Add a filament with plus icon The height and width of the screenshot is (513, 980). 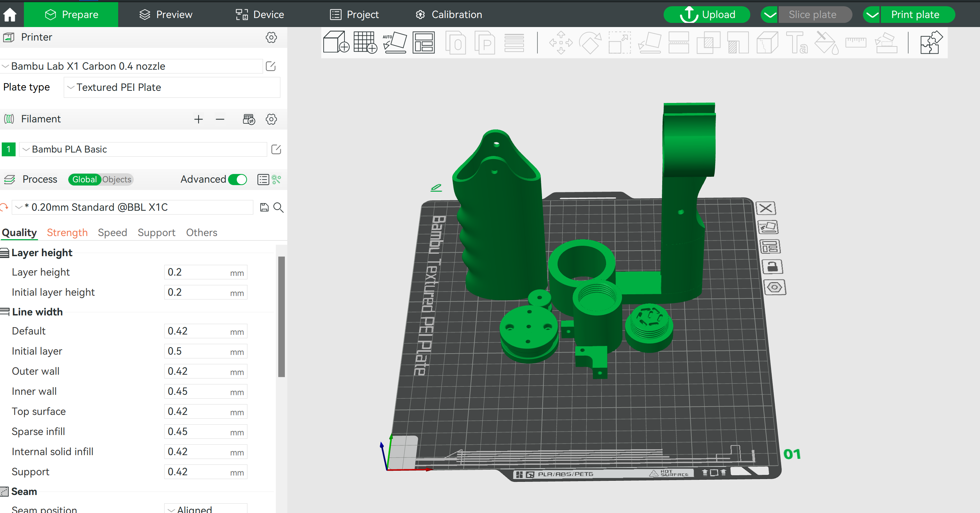click(x=198, y=119)
